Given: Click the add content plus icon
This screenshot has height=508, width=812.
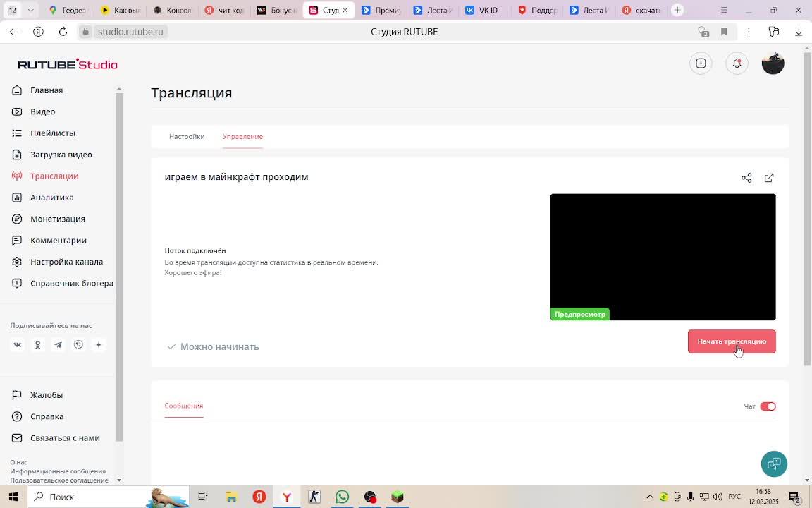Looking at the screenshot, I should point(701,64).
